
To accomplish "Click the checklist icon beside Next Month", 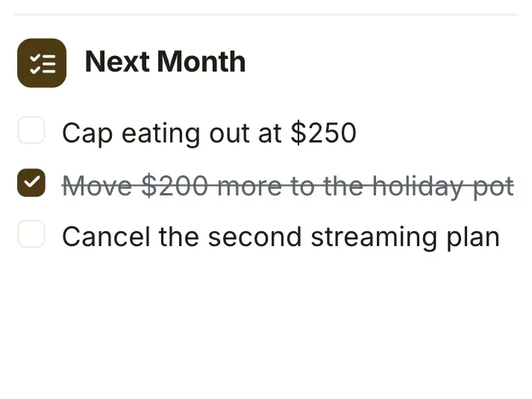I will 42,63.
